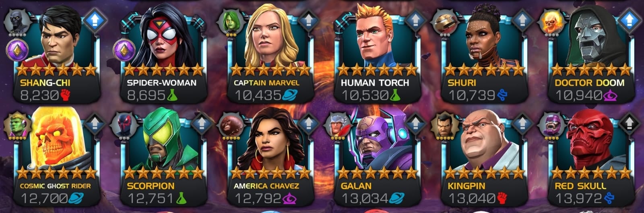The height and width of the screenshot is (213, 644).
Task: Tap the blue upgrade arrow on Doctor Doom
Action: 629,21
